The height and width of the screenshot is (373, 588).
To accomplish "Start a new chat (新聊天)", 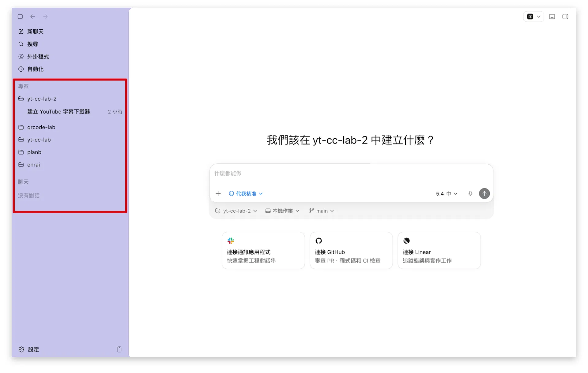I will point(70,32).
